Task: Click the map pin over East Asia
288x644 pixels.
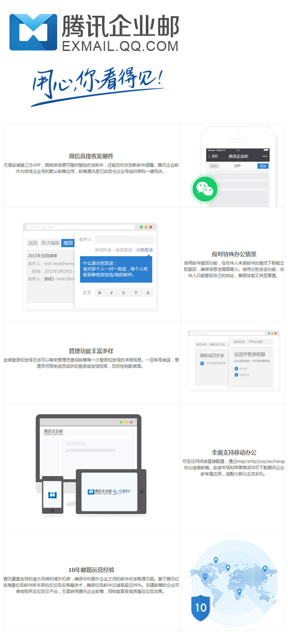Action: (x=265, y=569)
